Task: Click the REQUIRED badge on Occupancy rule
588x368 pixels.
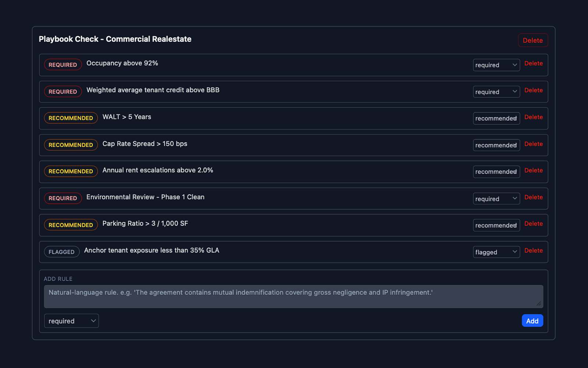Action: 63,64
